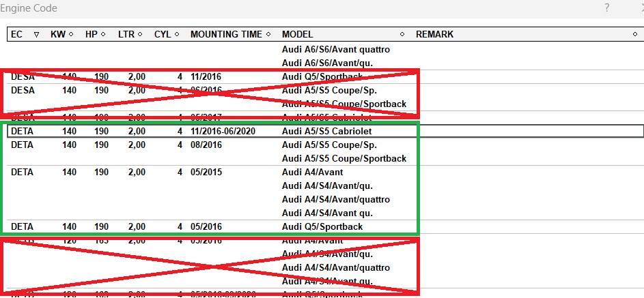Image resolution: width=644 pixels, height=298 pixels.
Task: Click the sort diamond next to HP
Action: click(x=103, y=35)
